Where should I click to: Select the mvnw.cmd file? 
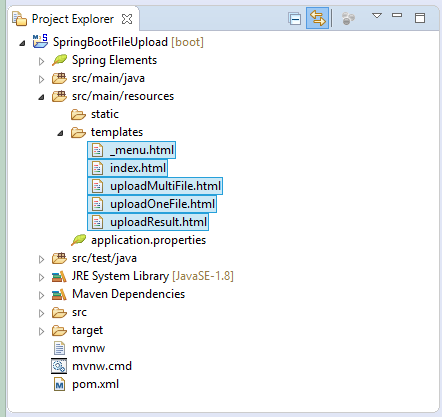[x=92, y=366]
